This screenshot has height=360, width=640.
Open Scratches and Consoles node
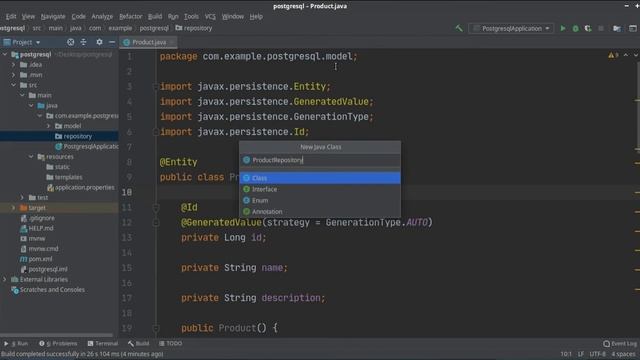tap(48, 290)
